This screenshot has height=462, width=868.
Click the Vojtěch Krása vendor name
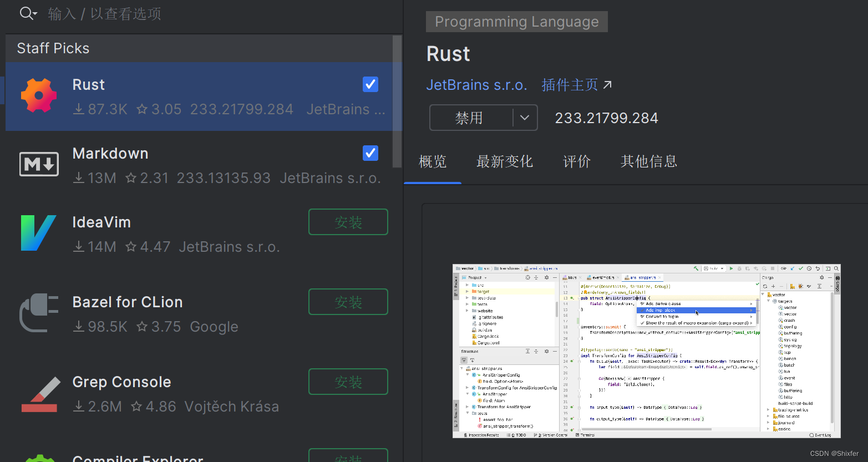[232, 407]
